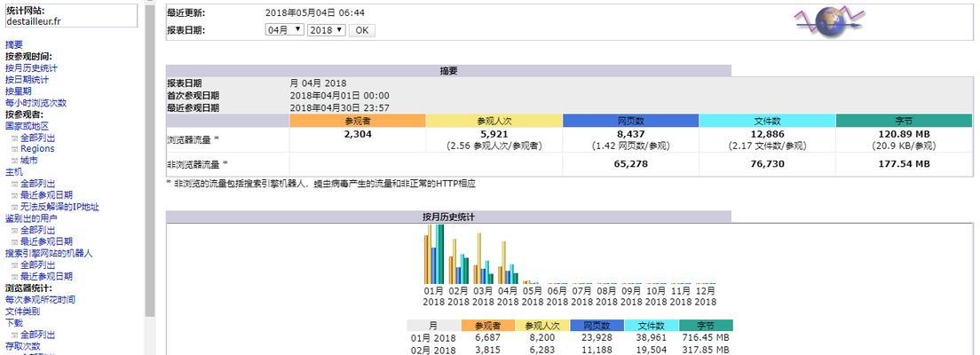Click the list icon beside 无法反解译的IP地址
The image size is (980, 355).
[15, 207]
